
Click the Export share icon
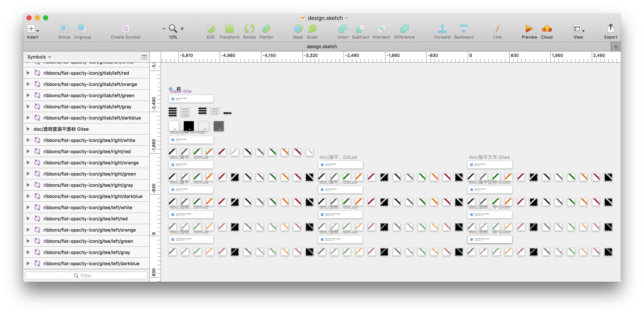[x=611, y=29]
